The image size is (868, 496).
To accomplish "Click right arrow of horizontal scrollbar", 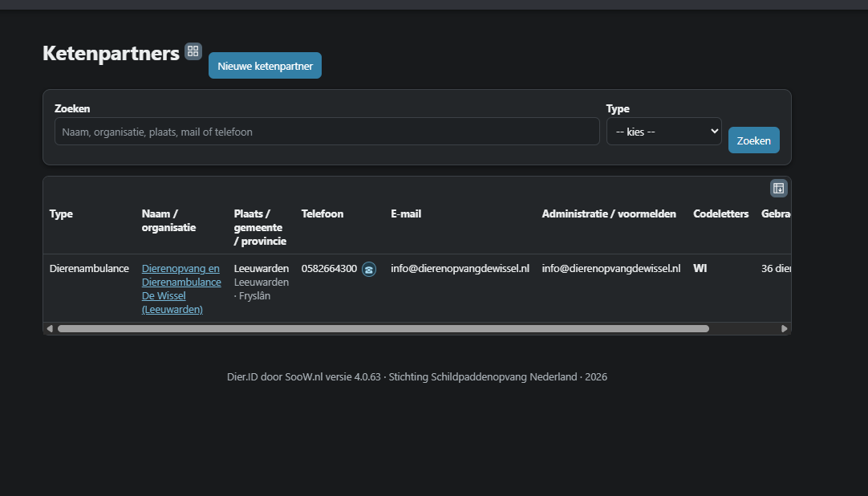I will click(x=785, y=329).
